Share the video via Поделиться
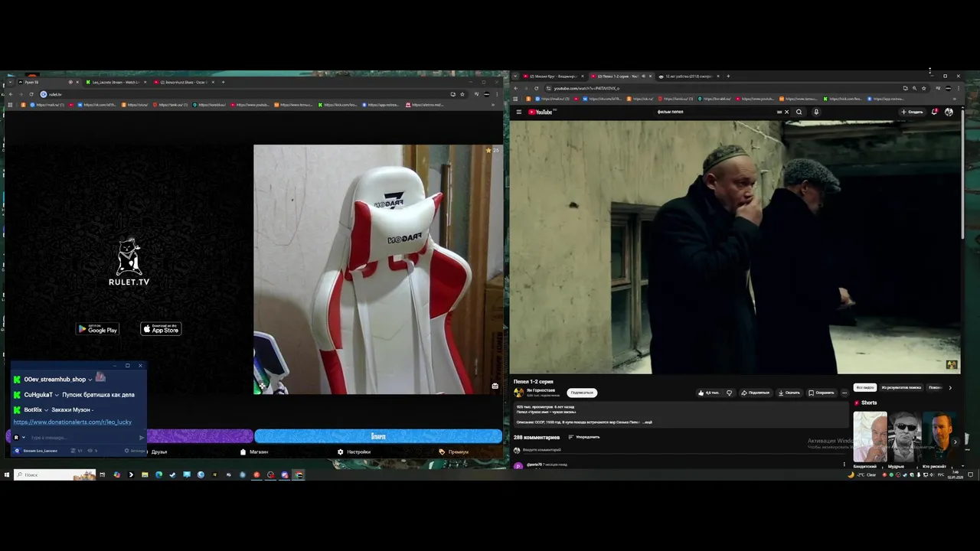 pos(755,393)
